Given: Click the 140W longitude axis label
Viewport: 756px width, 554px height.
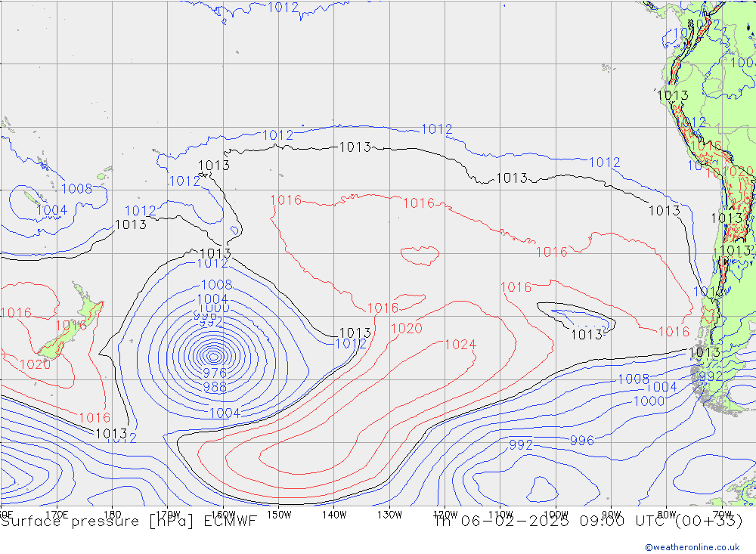Looking at the screenshot, I should (334, 515).
